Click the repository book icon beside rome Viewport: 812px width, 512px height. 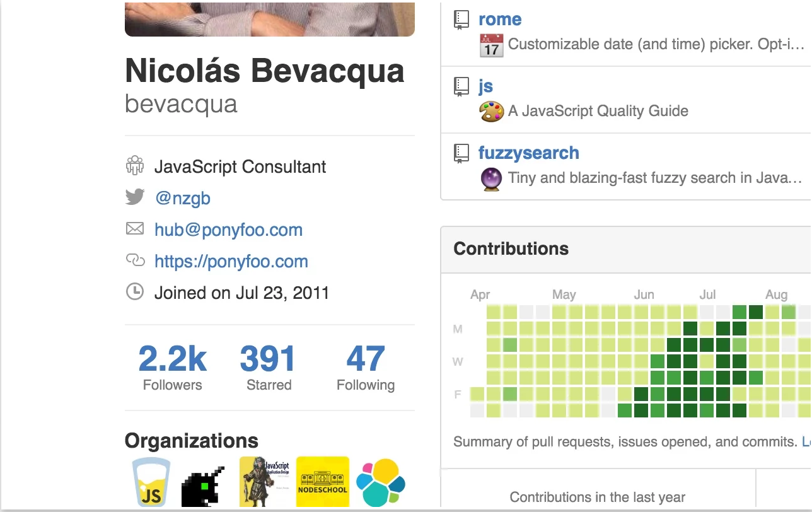[x=462, y=18]
